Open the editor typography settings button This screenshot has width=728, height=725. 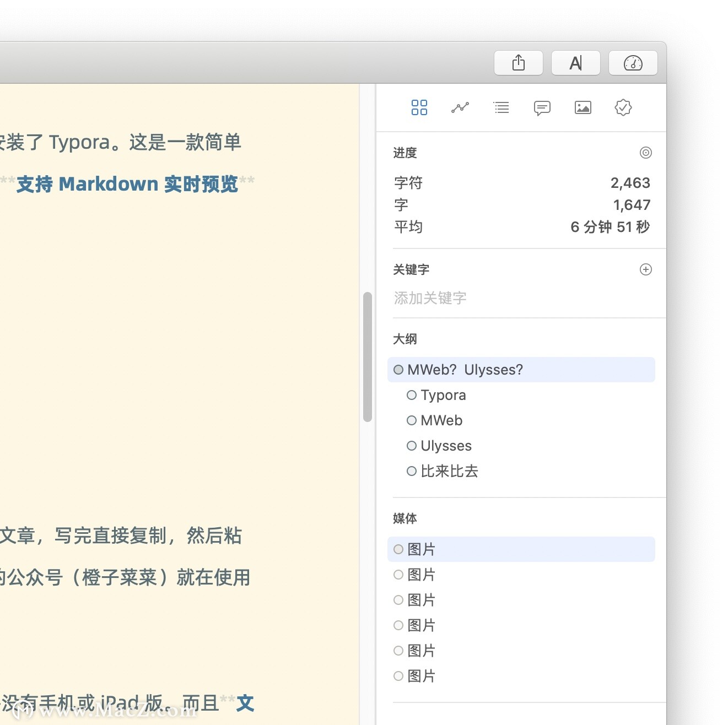point(576,63)
